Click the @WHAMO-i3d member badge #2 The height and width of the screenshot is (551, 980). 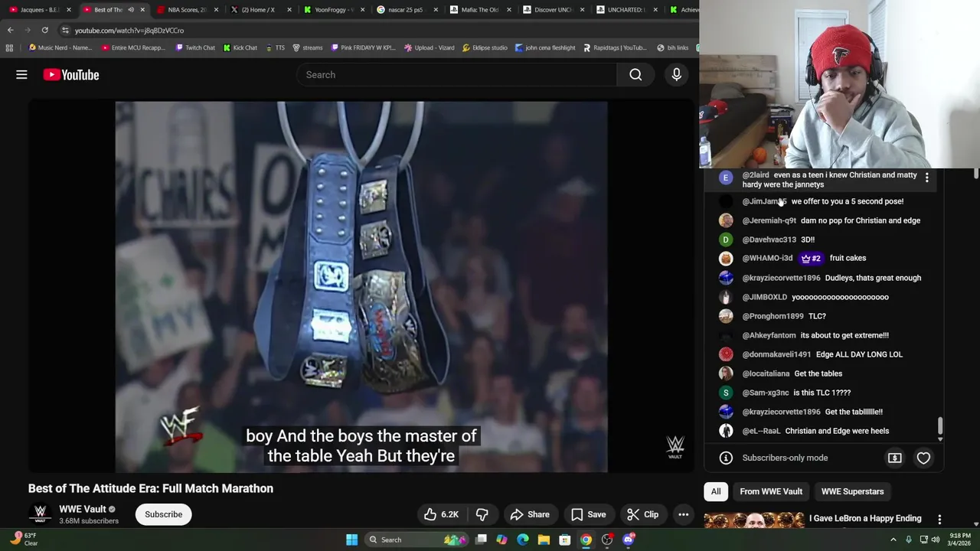811,258
